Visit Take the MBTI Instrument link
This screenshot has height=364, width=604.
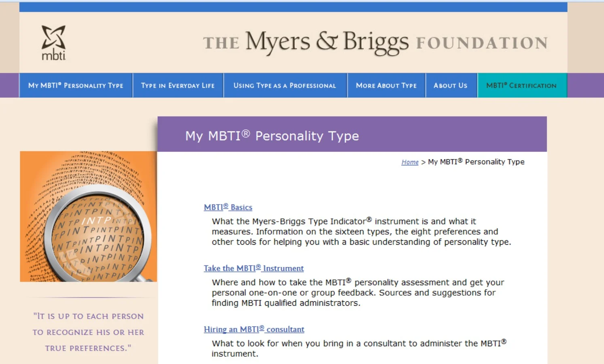click(x=254, y=268)
